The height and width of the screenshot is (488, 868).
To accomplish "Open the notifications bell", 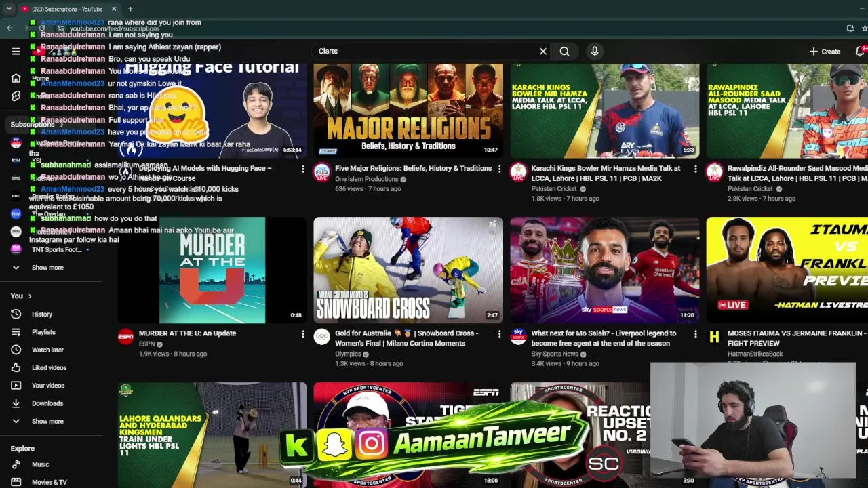I will coord(861,52).
